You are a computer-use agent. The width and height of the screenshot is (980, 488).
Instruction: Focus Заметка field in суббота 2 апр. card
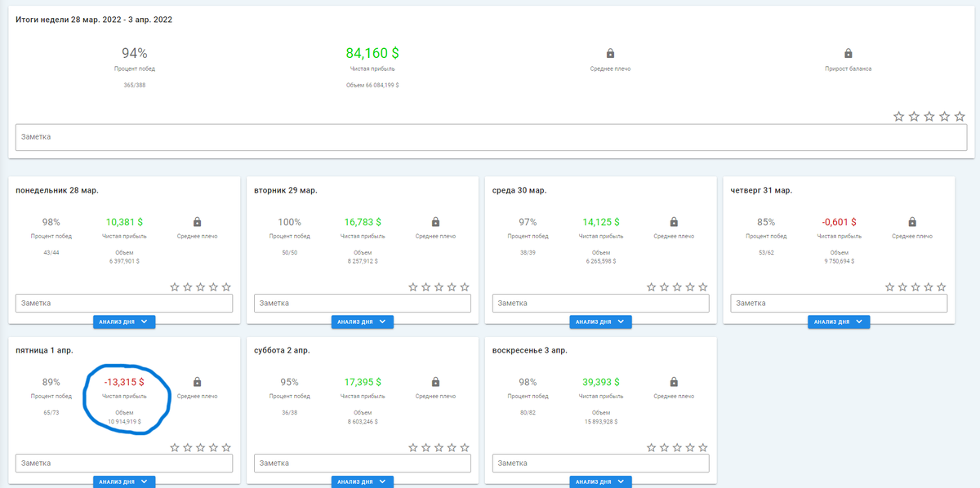click(x=363, y=463)
